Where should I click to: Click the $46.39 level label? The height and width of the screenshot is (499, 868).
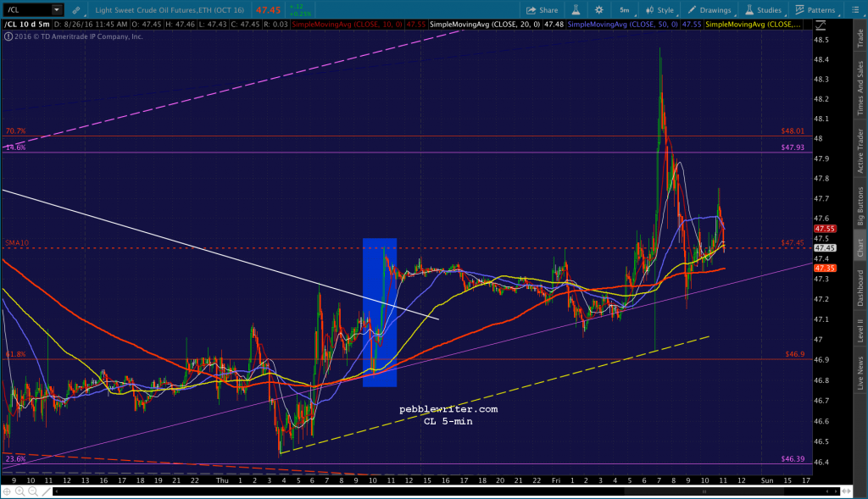(793, 459)
